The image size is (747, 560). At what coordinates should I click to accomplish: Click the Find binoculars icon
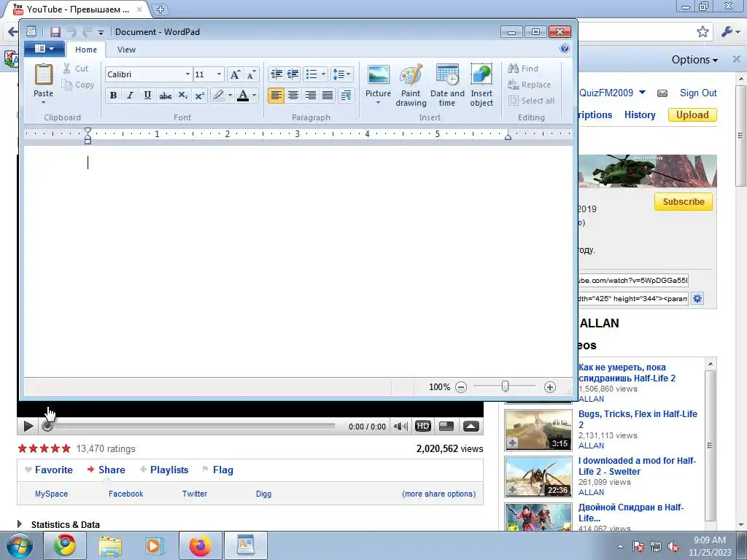tap(513, 69)
